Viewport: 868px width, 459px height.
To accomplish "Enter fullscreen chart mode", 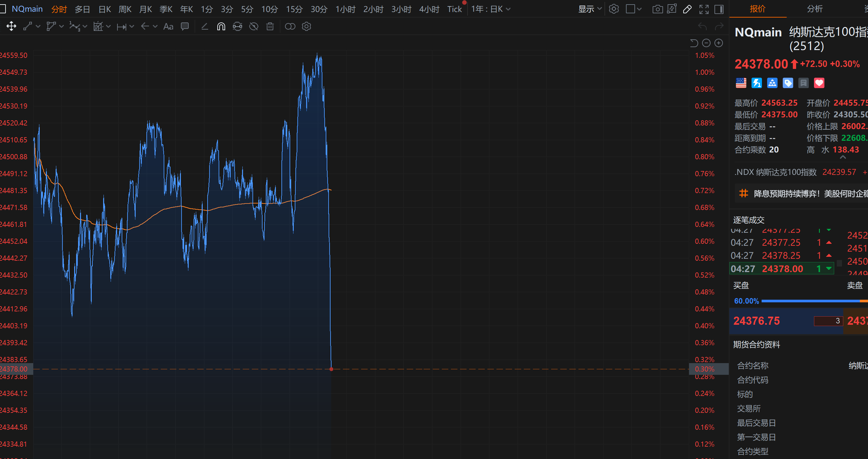I will (704, 9).
